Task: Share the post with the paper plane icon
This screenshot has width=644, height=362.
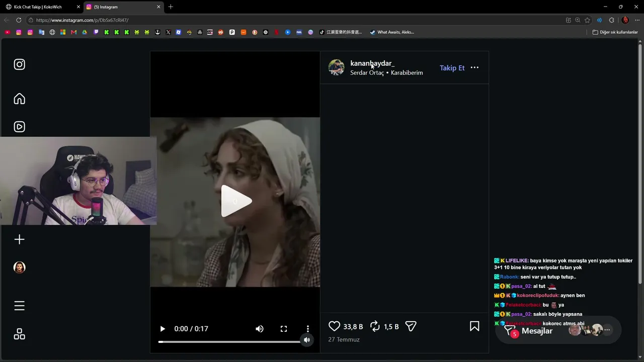Action: (x=411, y=326)
